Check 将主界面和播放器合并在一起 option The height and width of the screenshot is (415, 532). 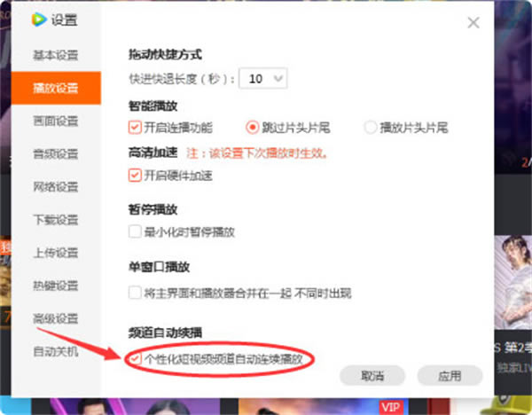tap(135, 292)
